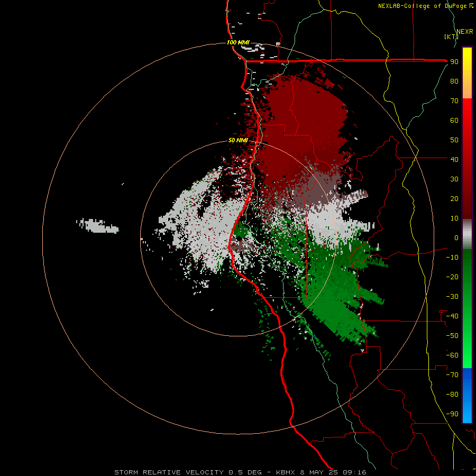This screenshot has height=476, width=476.
Task: Click the NEXR label above the color bar
Action: tap(465, 32)
